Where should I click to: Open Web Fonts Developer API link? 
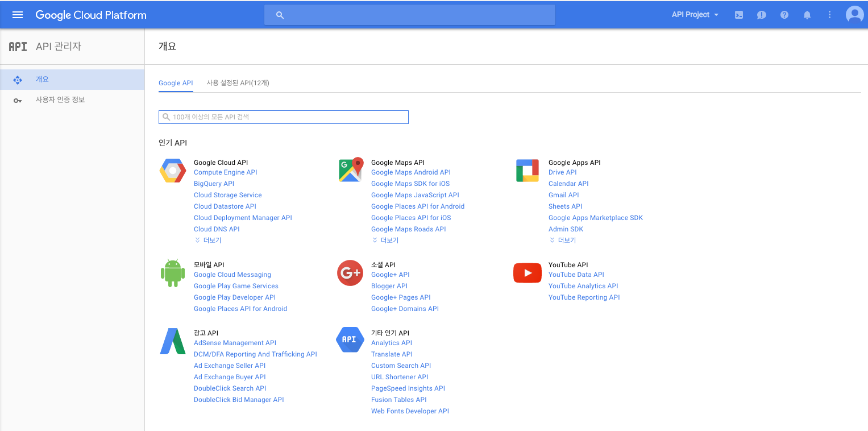coord(410,411)
